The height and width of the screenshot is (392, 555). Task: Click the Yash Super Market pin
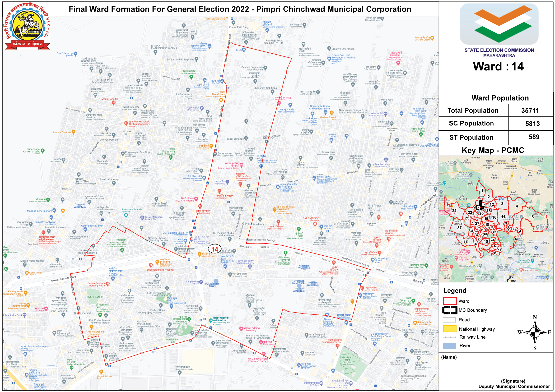290,105
